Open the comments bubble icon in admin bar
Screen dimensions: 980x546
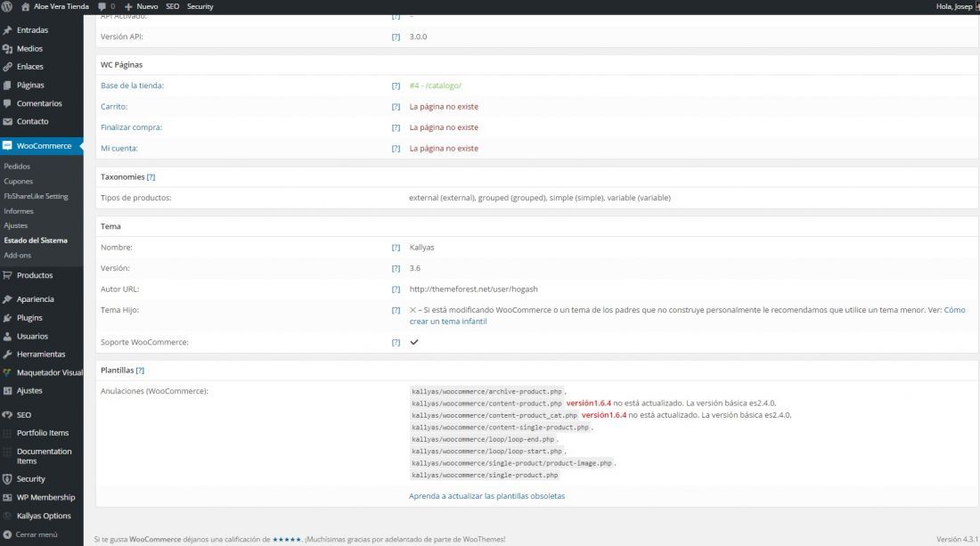[102, 6]
